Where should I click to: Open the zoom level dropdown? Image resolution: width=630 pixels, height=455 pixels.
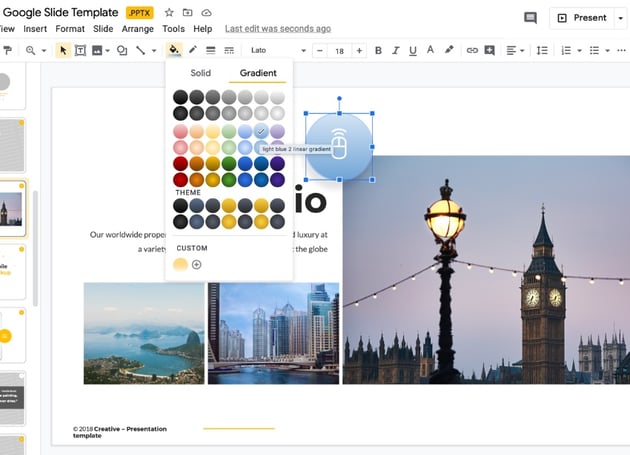[35, 50]
